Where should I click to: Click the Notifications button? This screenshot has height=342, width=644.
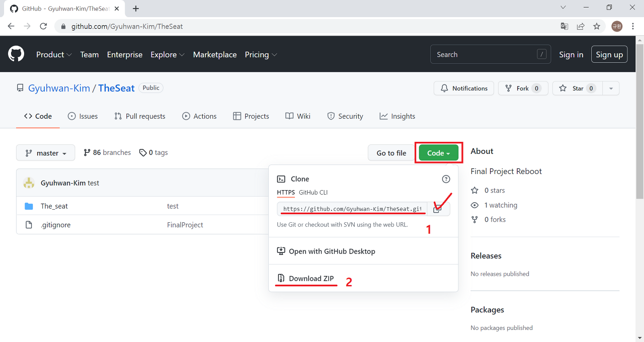pyautogui.click(x=464, y=89)
